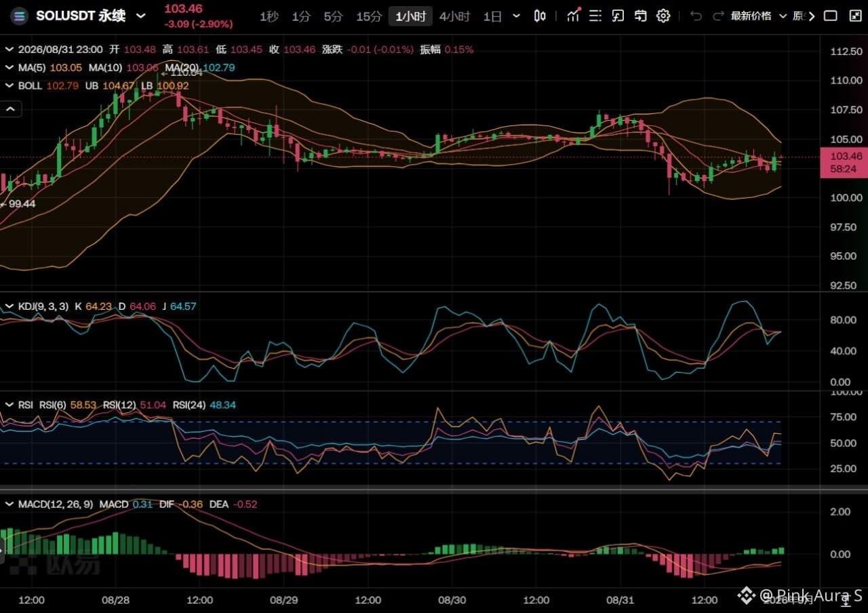Click the K 64.23 value in KDJ legend
The width and height of the screenshot is (868, 613).
tap(93, 306)
